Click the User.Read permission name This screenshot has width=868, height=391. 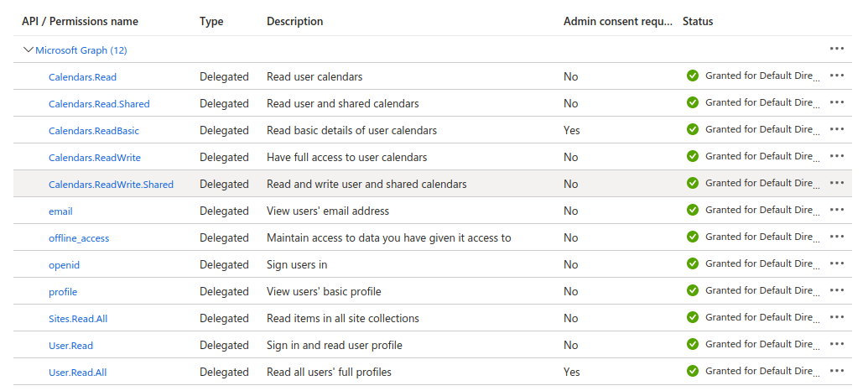point(70,346)
